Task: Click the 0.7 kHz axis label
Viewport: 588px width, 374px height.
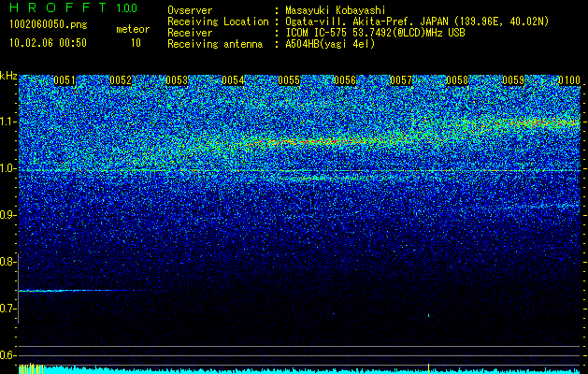Action: pyautogui.click(x=7, y=309)
